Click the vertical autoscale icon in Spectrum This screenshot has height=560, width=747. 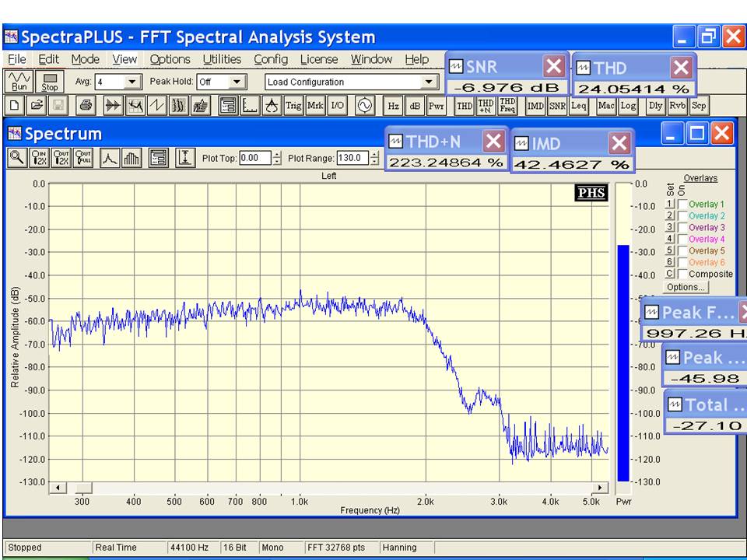pyautogui.click(x=185, y=158)
